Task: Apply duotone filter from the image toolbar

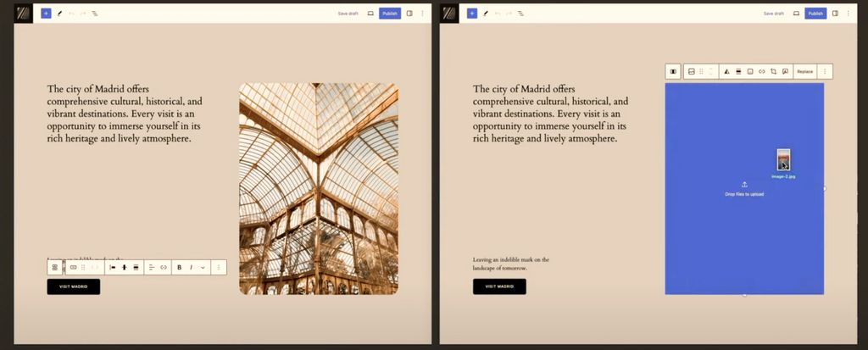Action: (x=726, y=71)
